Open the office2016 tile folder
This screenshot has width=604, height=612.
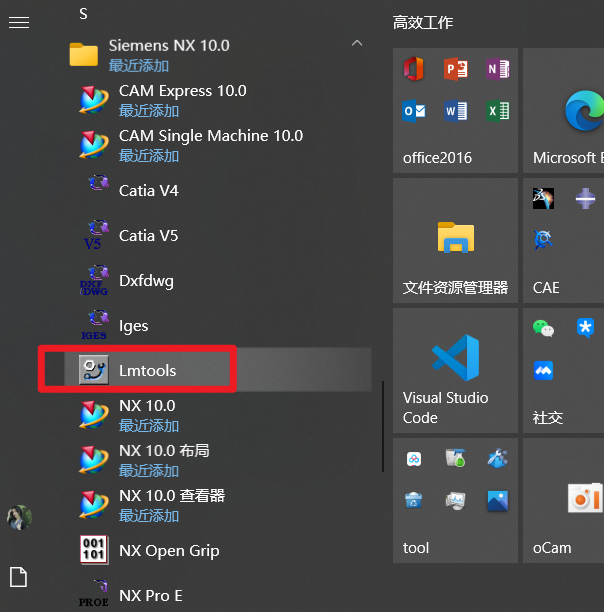pyautogui.click(x=455, y=111)
